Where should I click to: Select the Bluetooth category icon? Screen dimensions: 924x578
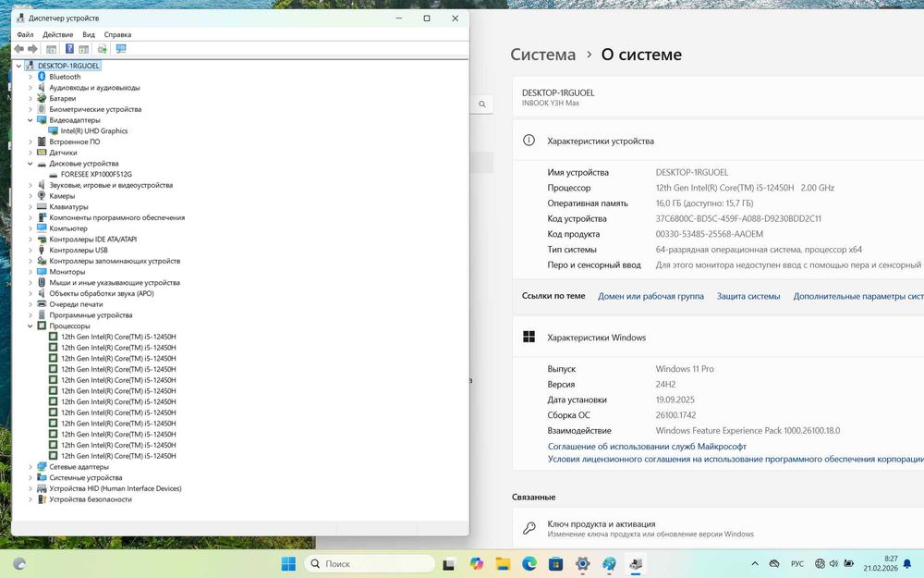click(x=42, y=77)
